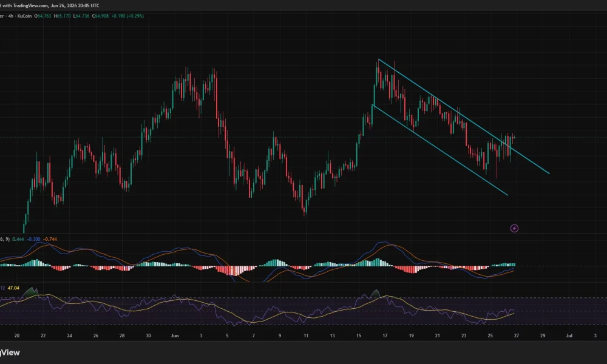Click date 22 on the time axis
607x364 pixels.
point(43,335)
